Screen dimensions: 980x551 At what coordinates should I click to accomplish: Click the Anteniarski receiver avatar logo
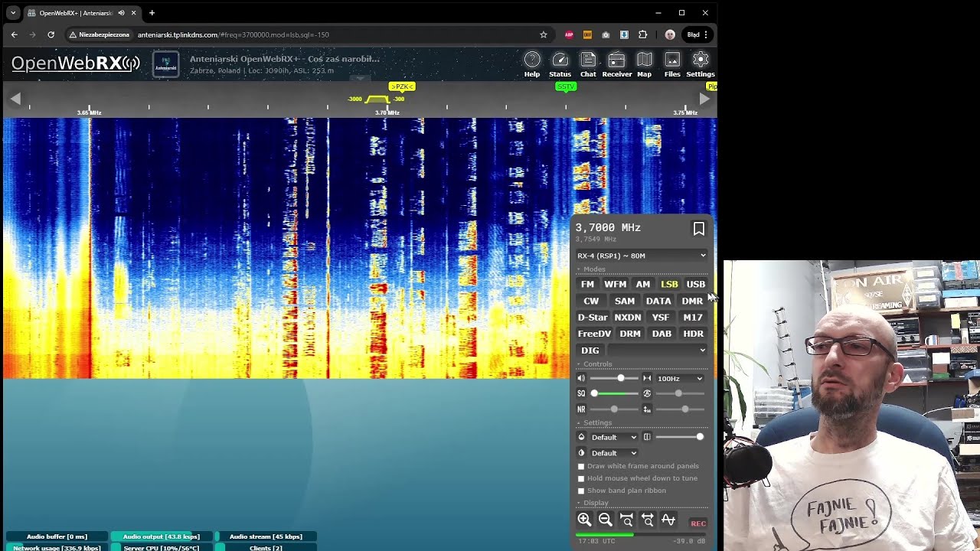(166, 64)
